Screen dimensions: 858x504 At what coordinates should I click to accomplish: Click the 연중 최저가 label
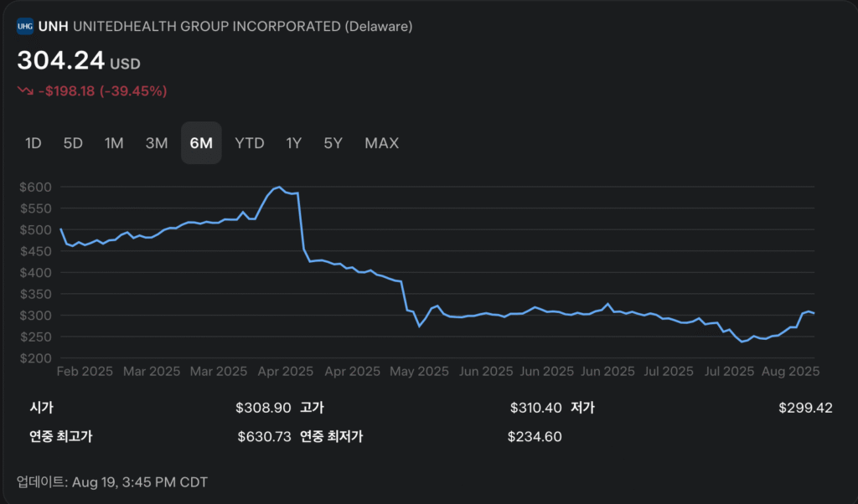coord(332,437)
